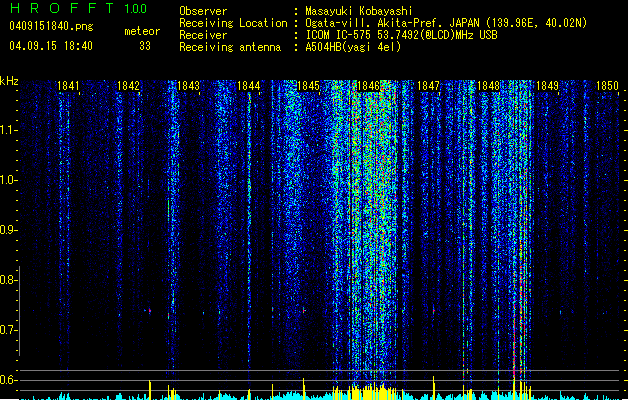Click the HROFFT 1.0.0 title text
Screen dimensions: 629x400
click(x=79, y=8)
